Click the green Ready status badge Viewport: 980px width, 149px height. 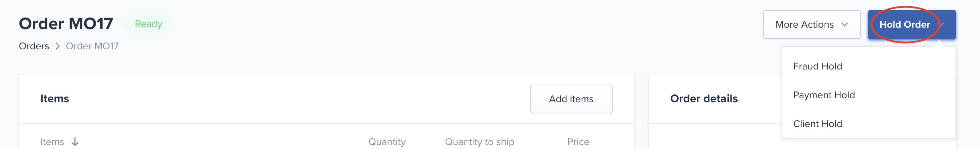click(148, 24)
